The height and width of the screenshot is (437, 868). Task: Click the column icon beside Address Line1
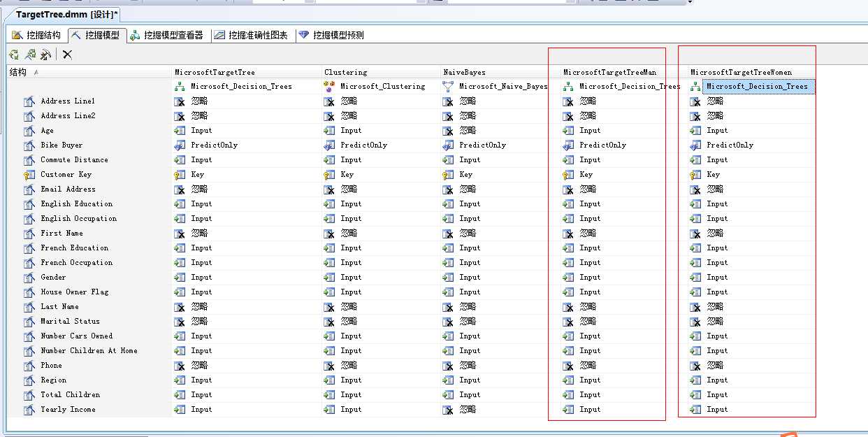tap(29, 101)
